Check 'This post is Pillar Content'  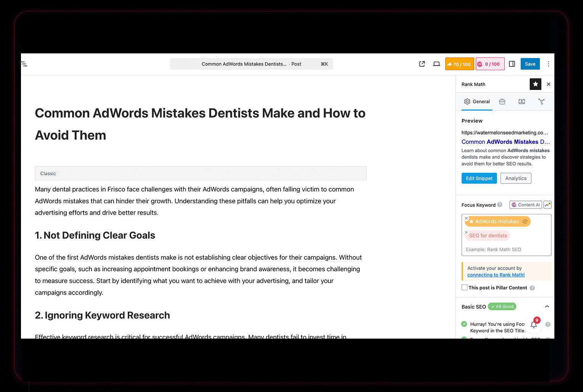464,288
